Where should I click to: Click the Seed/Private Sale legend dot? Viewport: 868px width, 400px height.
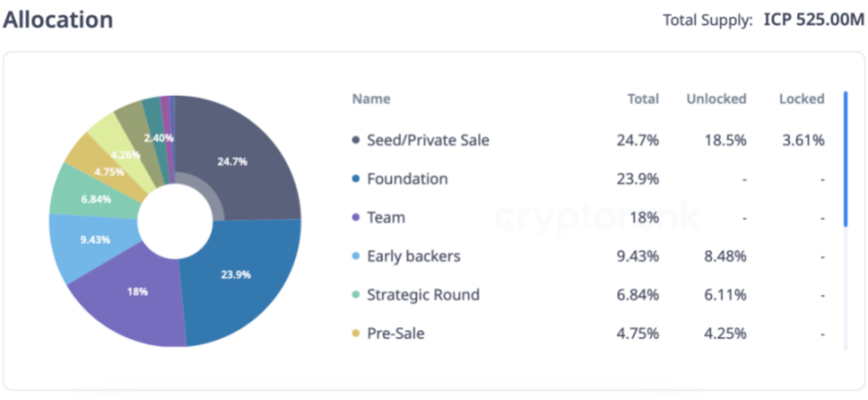(x=356, y=140)
